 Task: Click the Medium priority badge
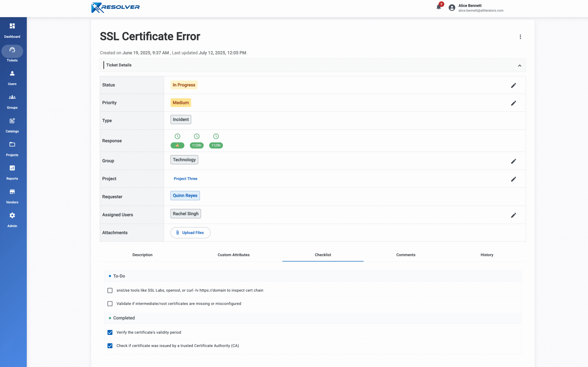181,103
